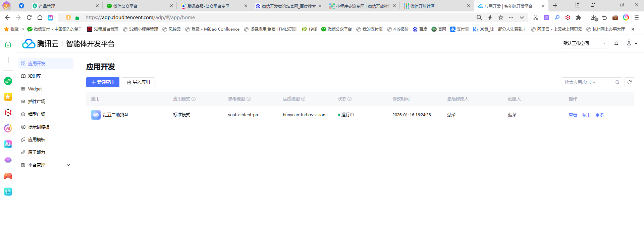
Task: Reload the current page
Action: click(x=29, y=17)
